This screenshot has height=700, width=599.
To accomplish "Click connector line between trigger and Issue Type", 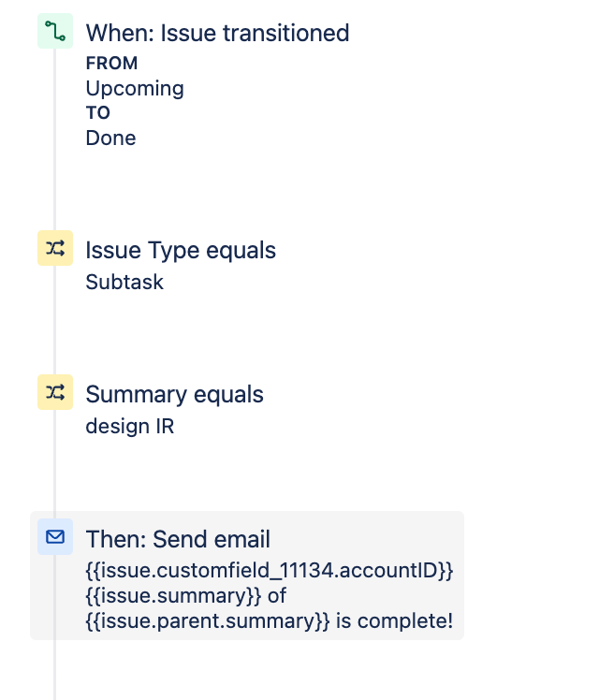I will click(54, 139).
